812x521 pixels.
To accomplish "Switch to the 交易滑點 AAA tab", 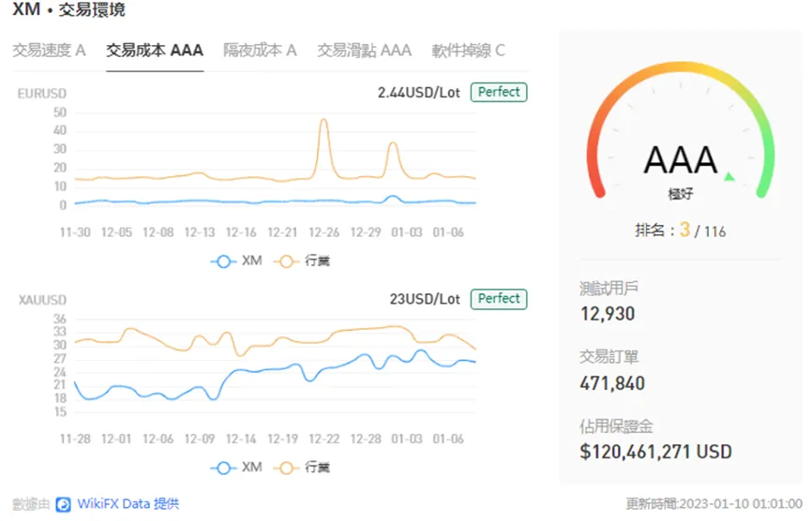I will pyautogui.click(x=364, y=51).
